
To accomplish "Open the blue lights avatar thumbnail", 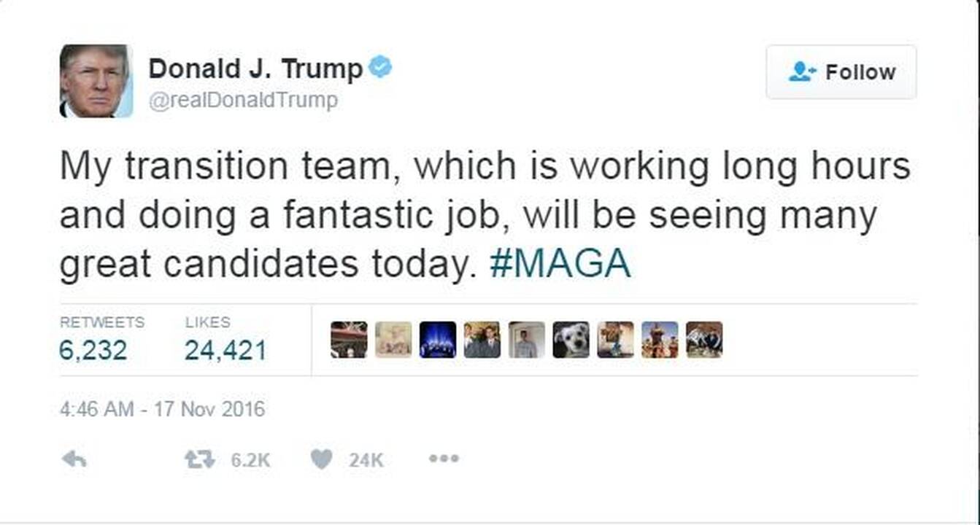I will click(x=438, y=340).
